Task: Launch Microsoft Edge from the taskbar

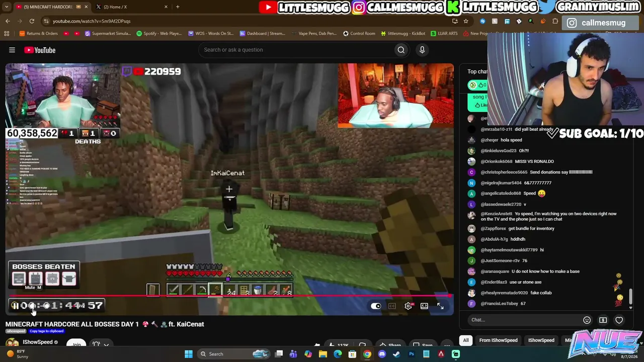Action: tap(338, 354)
